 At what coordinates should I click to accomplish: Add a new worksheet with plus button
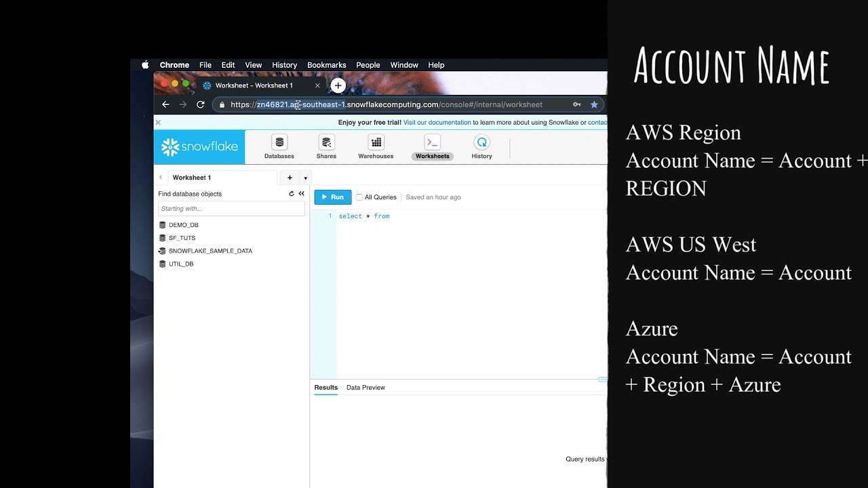[290, 178]
